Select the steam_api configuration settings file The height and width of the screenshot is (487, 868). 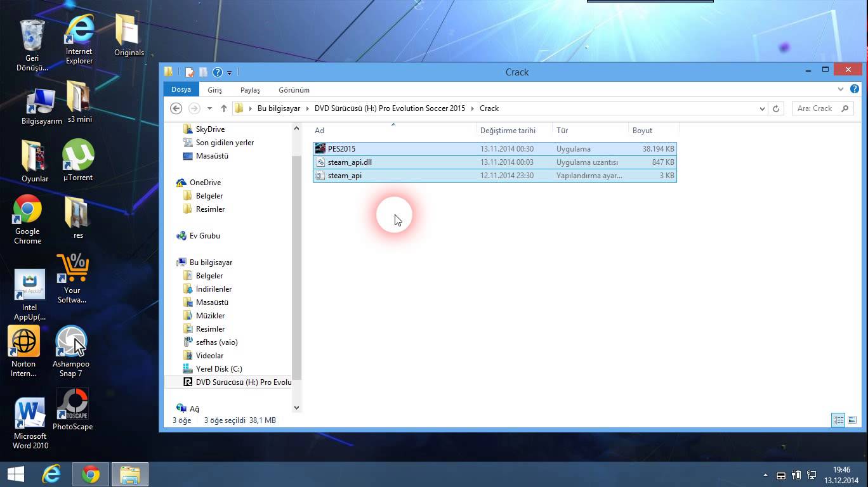click(495, 176)
